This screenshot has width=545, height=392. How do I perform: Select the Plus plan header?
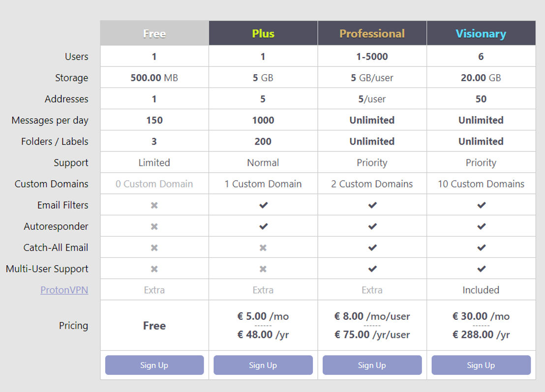(263, 33)
